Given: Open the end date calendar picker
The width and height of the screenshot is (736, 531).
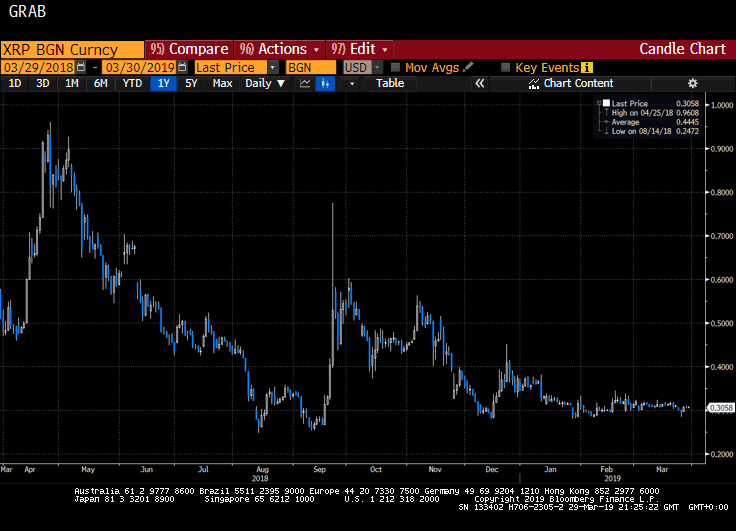Looking at the screenshot, I should click(182, 67).
